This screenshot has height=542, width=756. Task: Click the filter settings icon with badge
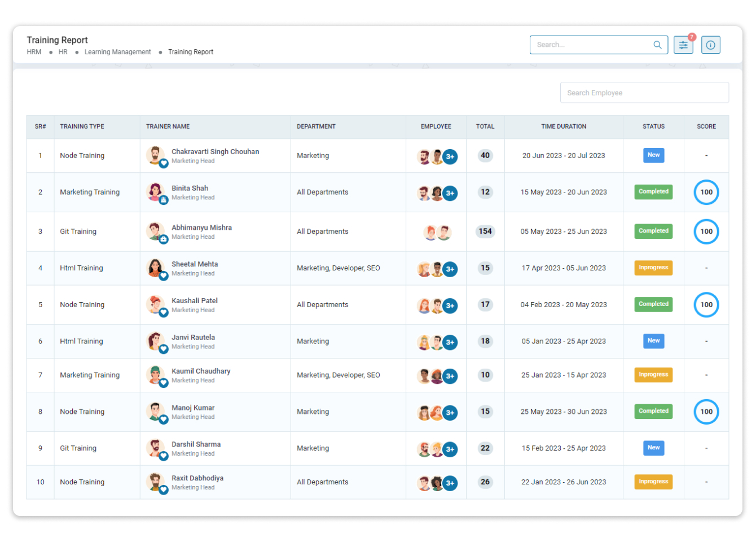[683, 45]
